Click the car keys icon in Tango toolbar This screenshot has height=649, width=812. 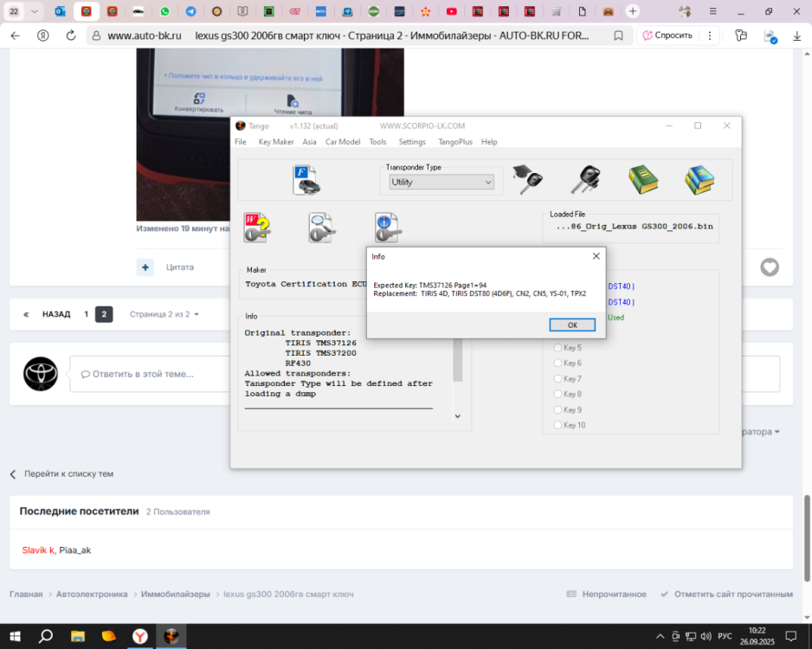point(586,180)
